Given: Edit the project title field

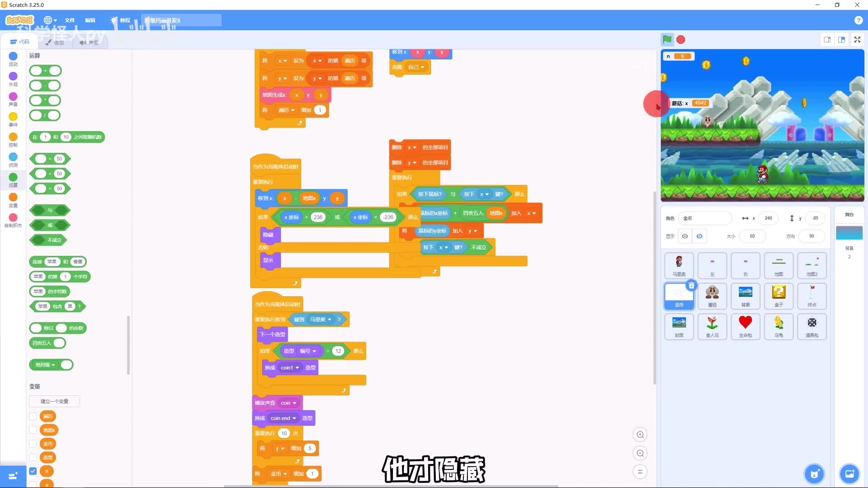Looking at the screenshot, I should click(181, 20).
